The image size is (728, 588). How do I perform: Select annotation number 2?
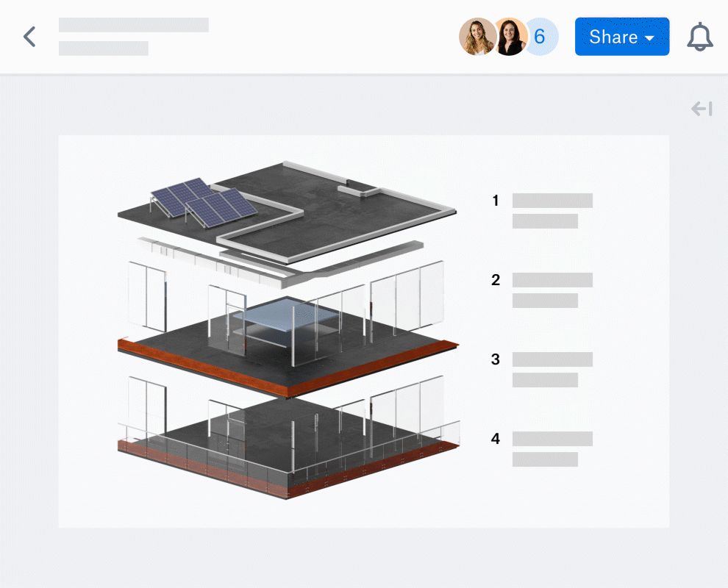[496, 279]
